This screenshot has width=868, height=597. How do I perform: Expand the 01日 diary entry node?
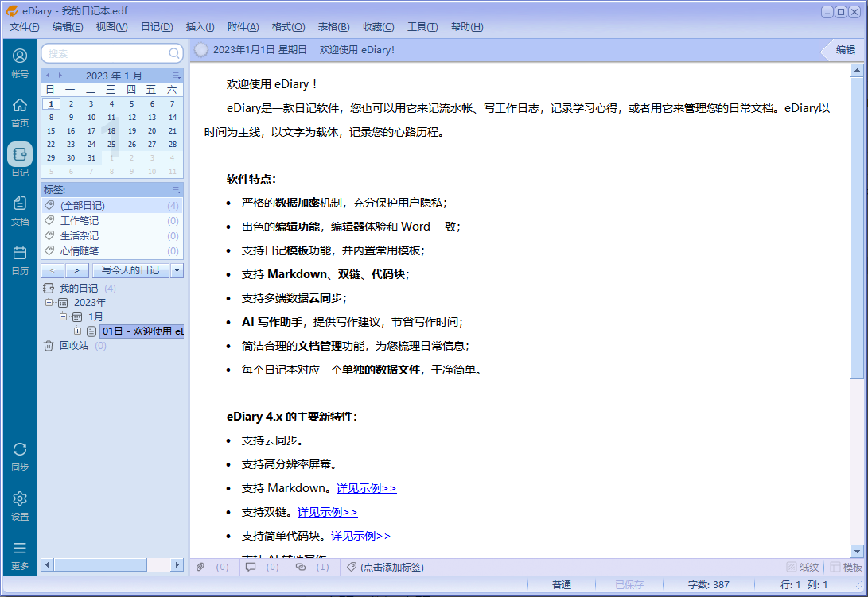click(80, 331)
